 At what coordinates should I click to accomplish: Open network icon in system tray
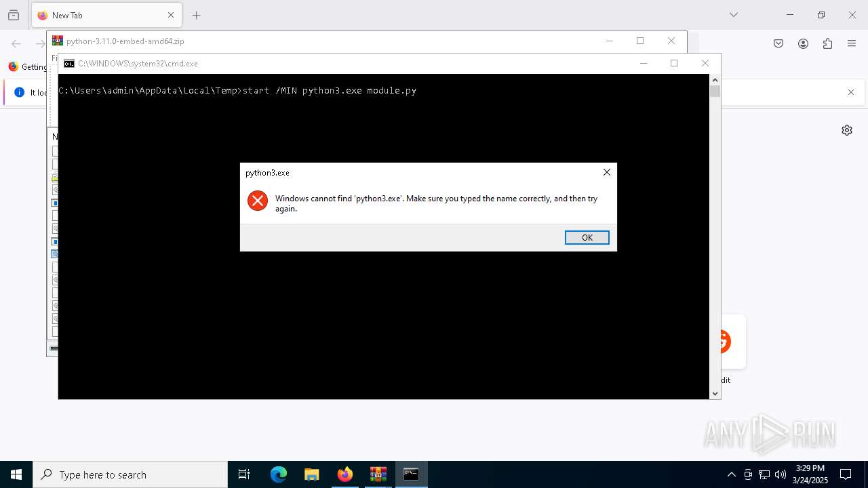point(764,474)
